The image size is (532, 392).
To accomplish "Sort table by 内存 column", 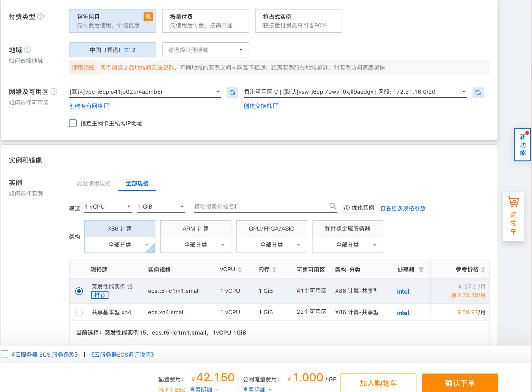I will pos(274,270).
